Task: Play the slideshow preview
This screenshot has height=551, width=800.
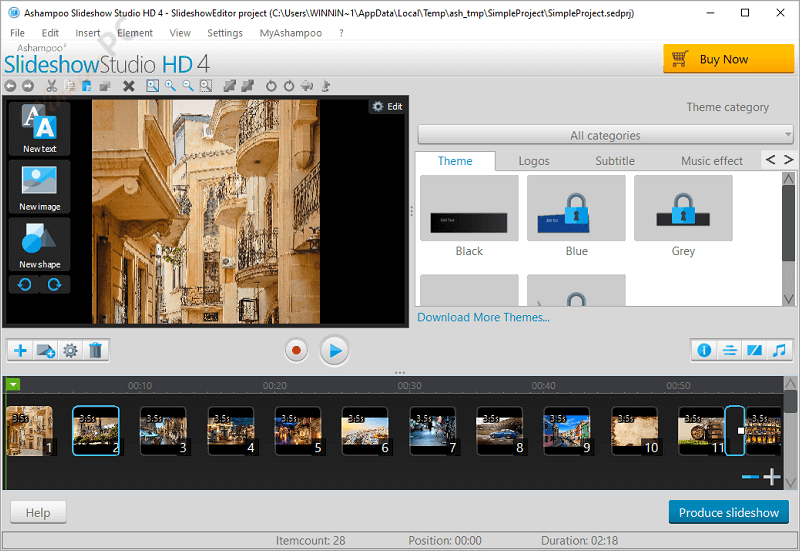Action: tap(335, 350)
